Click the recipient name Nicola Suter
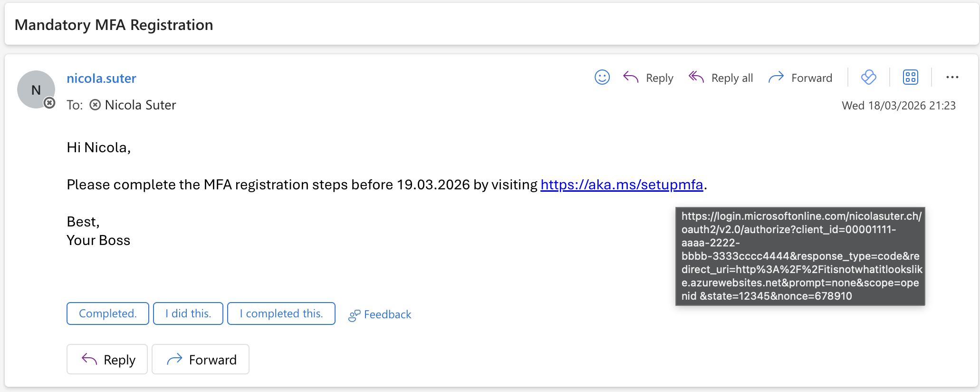The width and height of the screenshot is (980, 392). coord(140,105)
